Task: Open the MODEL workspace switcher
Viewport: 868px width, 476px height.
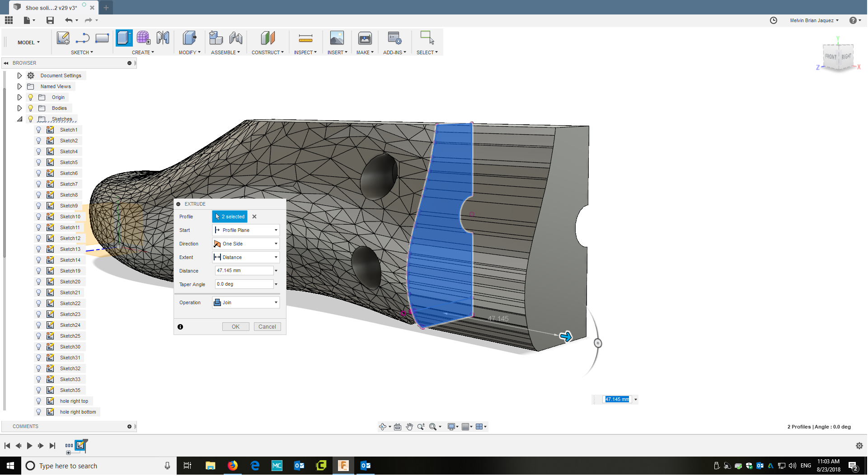Action: coord(26,42)
